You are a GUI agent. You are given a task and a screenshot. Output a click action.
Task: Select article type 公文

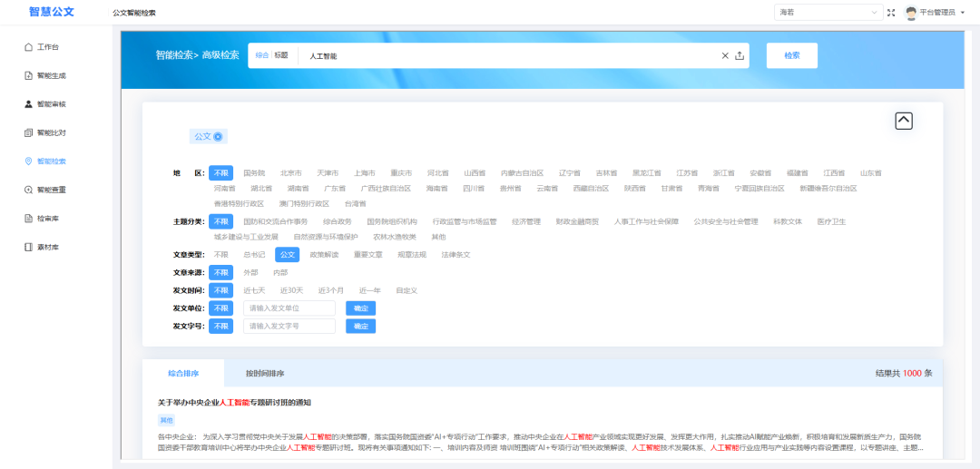pos(288,255)
